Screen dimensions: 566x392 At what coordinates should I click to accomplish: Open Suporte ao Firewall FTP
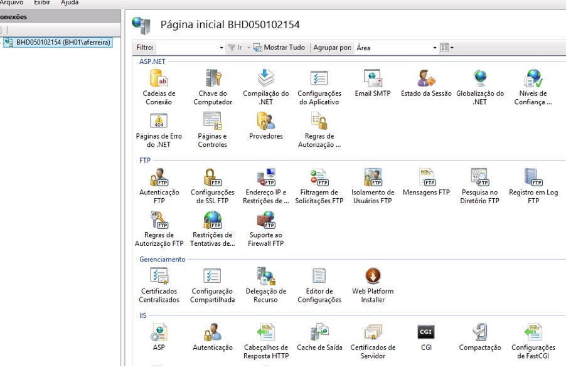[266, 229]
